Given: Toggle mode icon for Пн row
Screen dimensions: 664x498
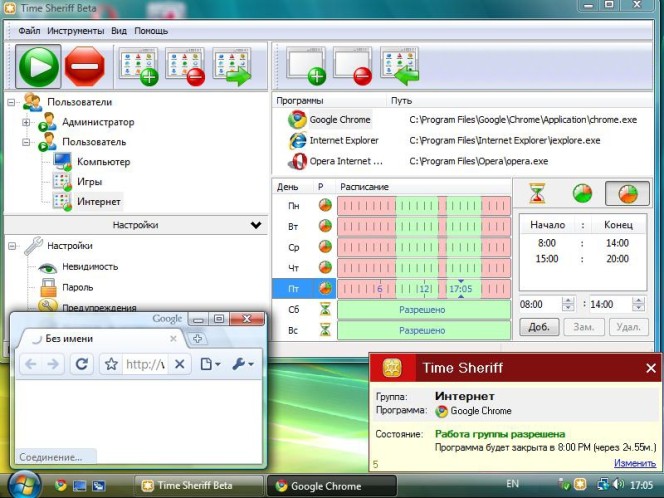Looking at the screenshot, I should tap(325, 205).
